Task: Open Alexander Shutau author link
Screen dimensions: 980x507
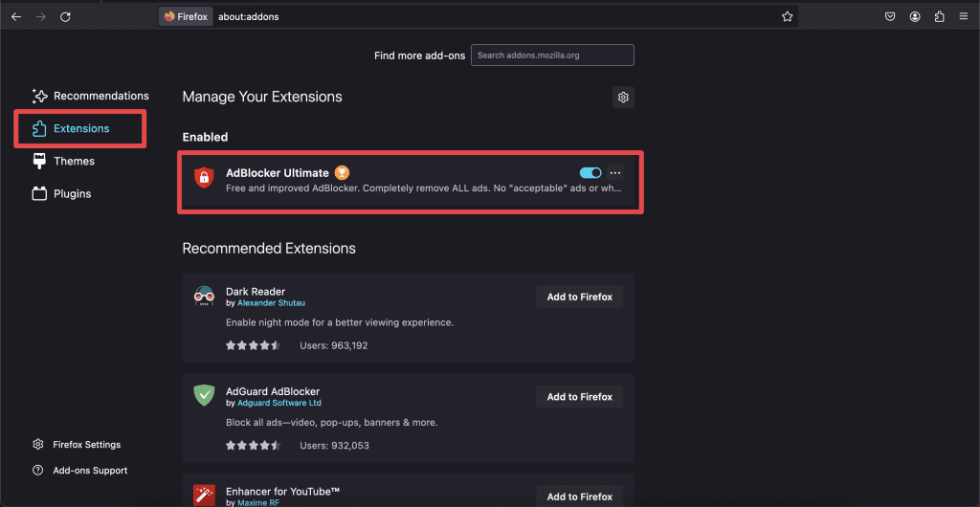Action: tap(272, 303)
